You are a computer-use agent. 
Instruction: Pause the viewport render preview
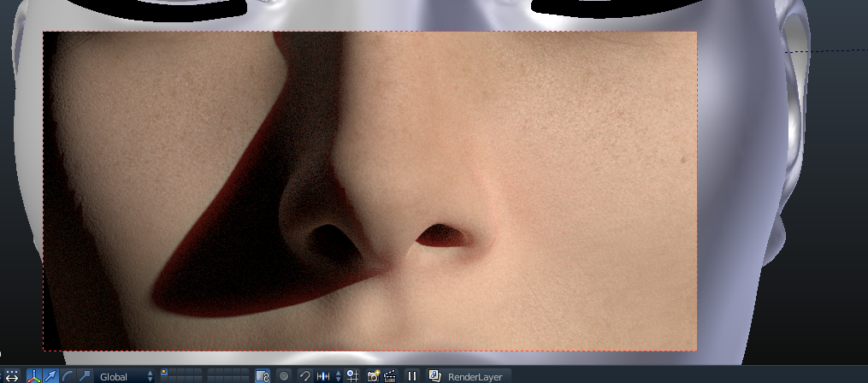(x=412, y=376)
